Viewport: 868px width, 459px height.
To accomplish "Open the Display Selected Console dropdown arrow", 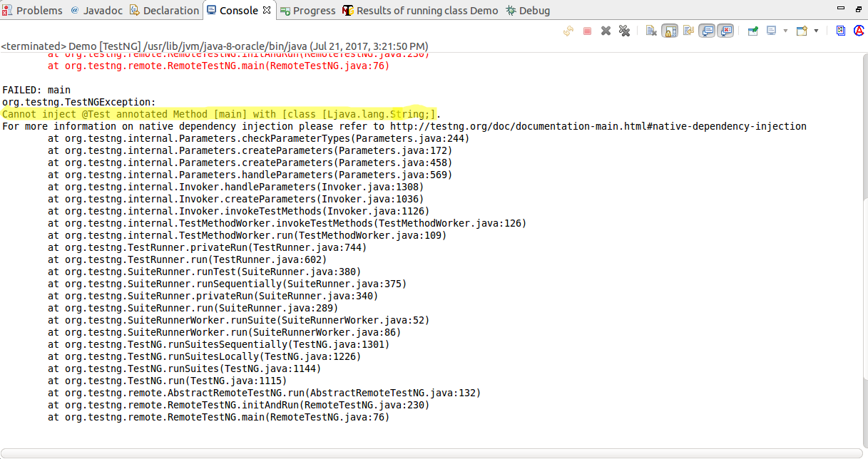I will [785, 31].
